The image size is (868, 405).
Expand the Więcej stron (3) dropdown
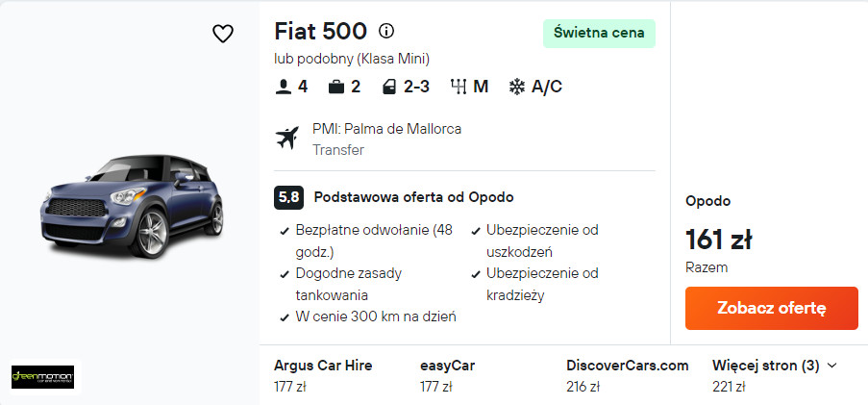tap(774, 366)
